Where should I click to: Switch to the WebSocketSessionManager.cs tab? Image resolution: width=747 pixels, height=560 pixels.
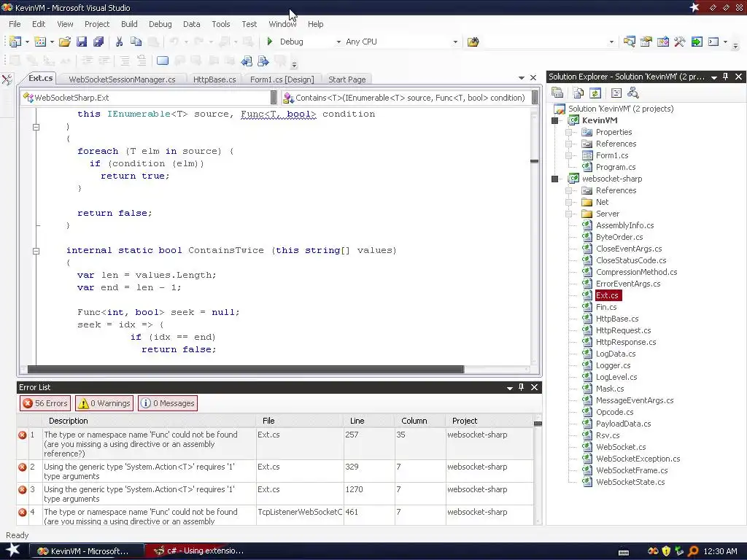click(x=122, y=79)
